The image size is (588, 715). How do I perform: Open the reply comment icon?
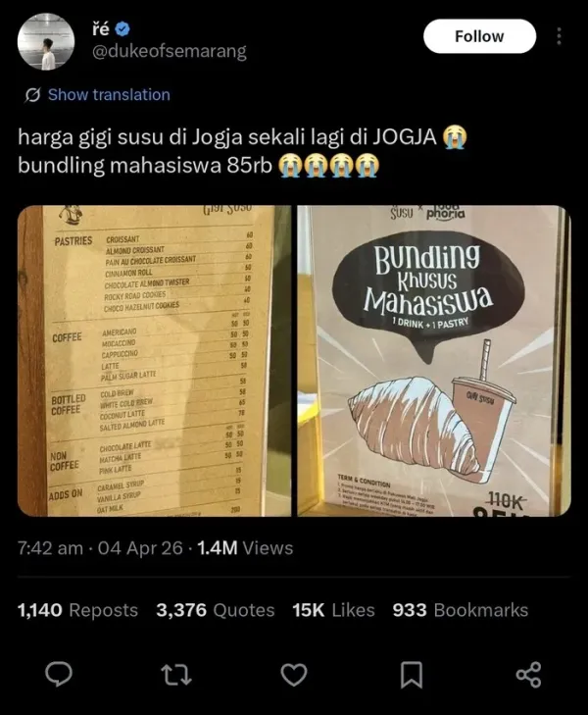click(59, 675)
